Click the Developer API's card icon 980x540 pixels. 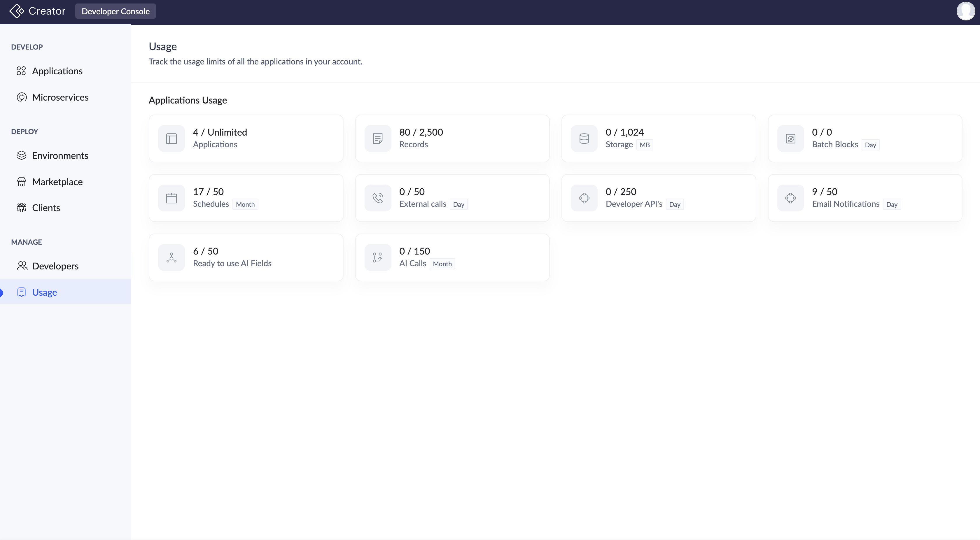coord(584,198)
